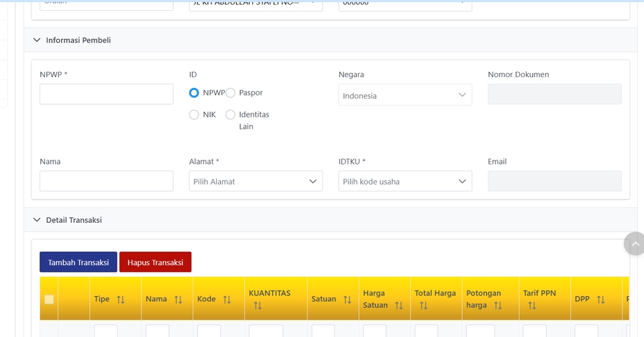Open the Pilih kode usaha dropdown
Screen dimensions: 644x337
click(x=405, y=181)
